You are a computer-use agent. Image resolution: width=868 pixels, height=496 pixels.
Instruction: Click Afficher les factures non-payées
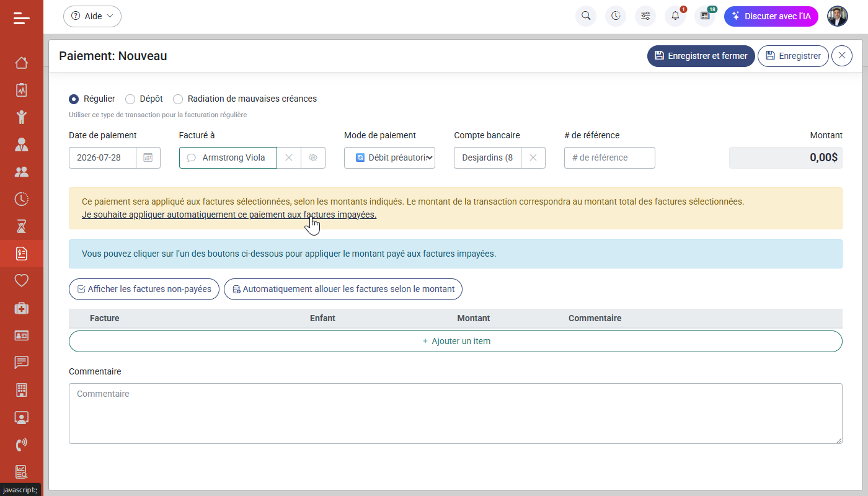pyautogui.click(x=144, y=289)
